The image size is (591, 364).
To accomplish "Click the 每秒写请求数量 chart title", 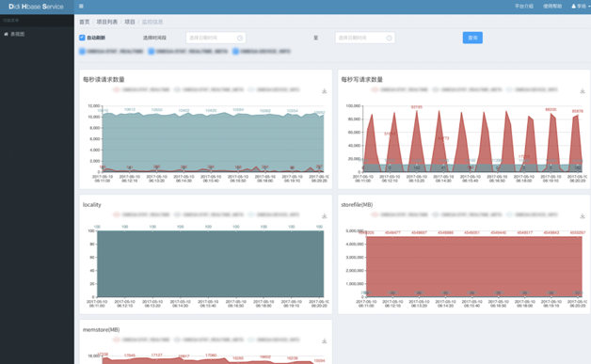I will pyautogui.click(x=361, y=80).
